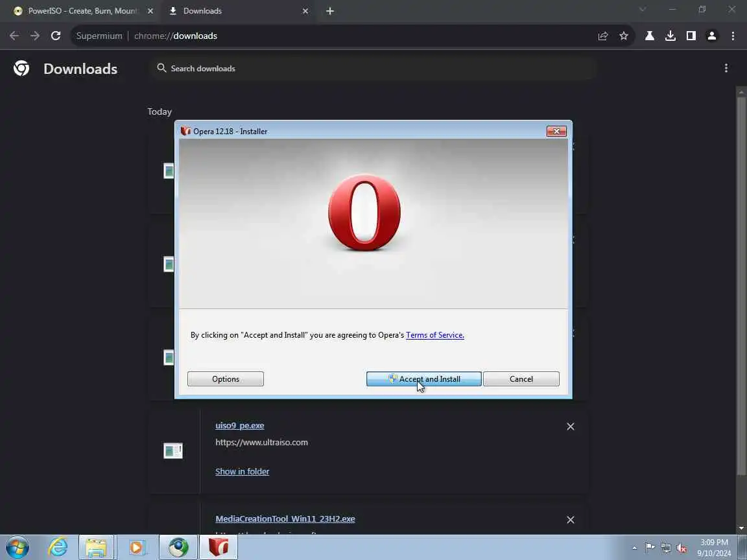Open the Downloads page more actions menu

click(x=726, y=69)
